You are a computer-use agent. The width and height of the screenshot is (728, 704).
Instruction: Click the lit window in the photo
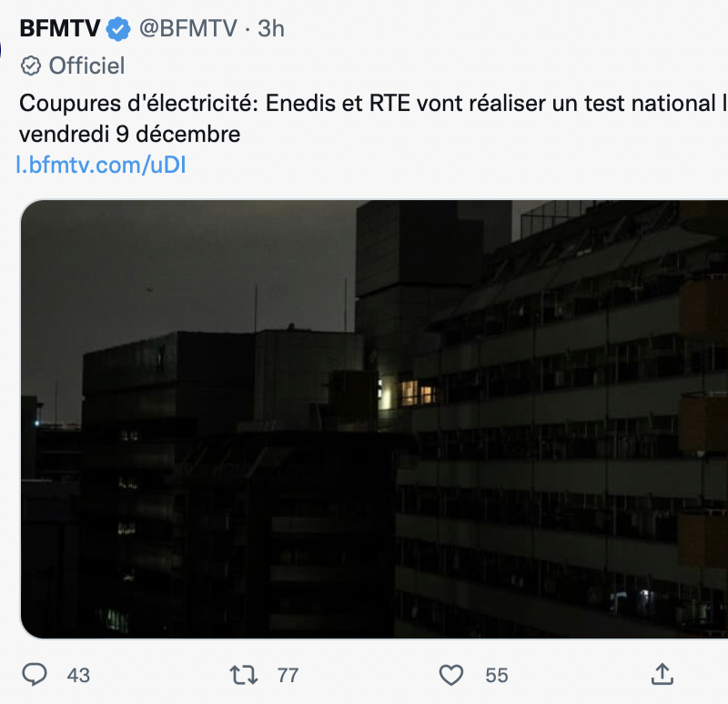(418, 392)
